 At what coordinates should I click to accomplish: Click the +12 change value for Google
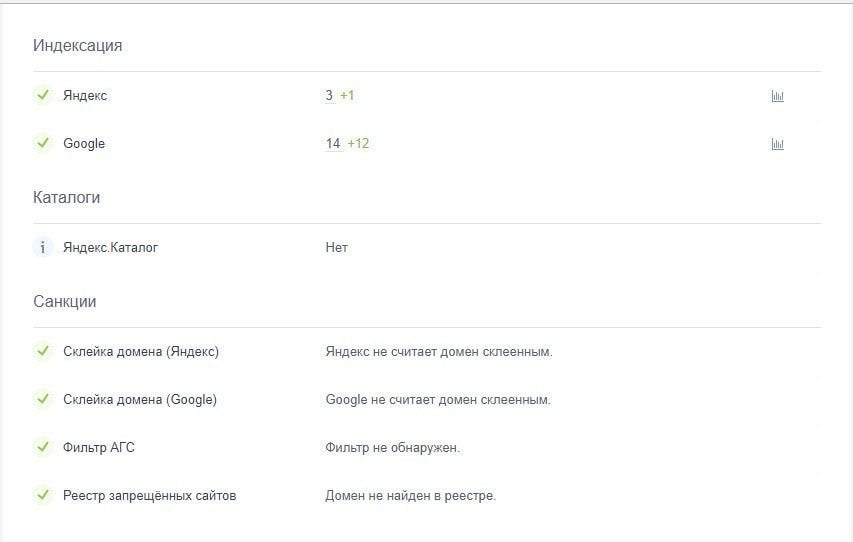pyautogui.click(x=358, y=144)
